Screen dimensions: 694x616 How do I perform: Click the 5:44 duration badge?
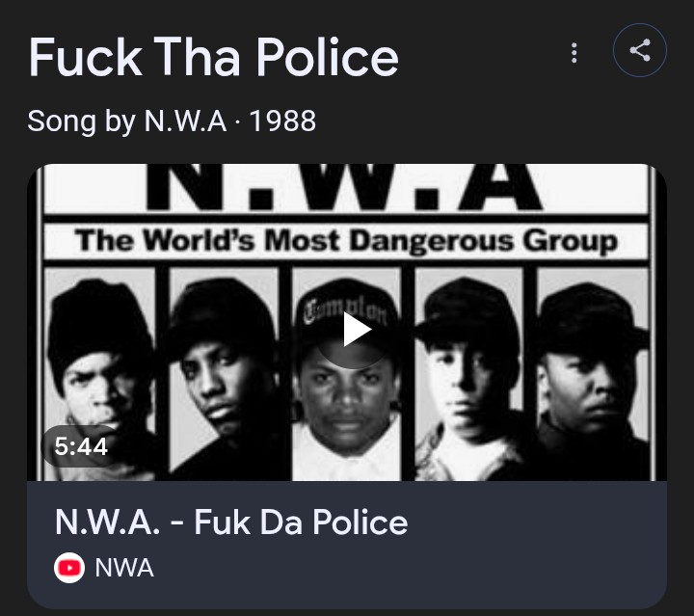tap(81, 445)
